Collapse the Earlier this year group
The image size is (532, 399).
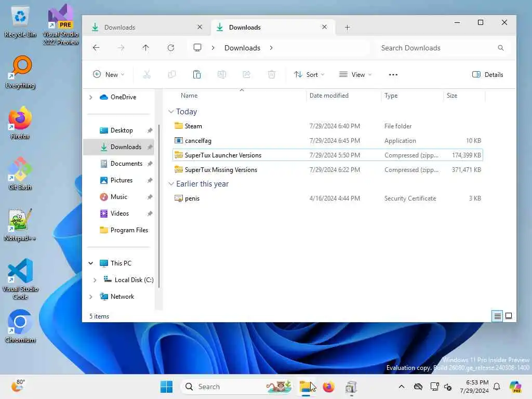point(171,184)
